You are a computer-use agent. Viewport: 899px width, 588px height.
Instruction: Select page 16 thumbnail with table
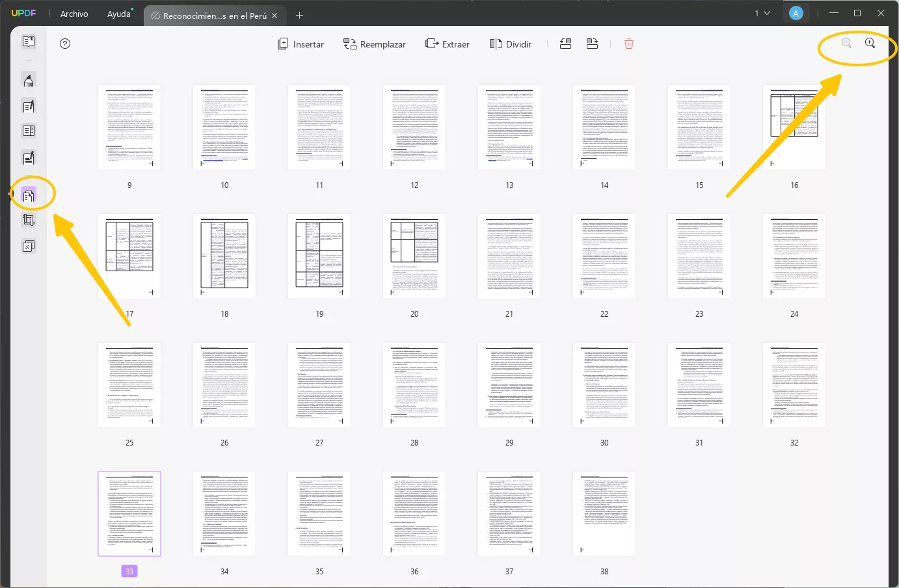794,127
